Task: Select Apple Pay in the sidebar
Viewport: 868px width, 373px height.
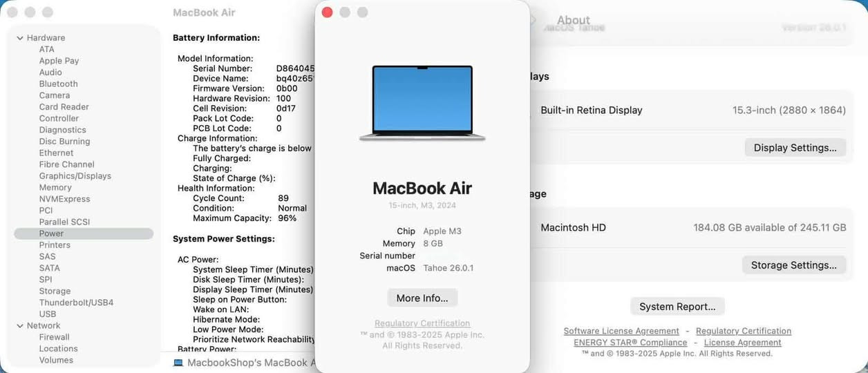Action: click(x=59, y=61)
